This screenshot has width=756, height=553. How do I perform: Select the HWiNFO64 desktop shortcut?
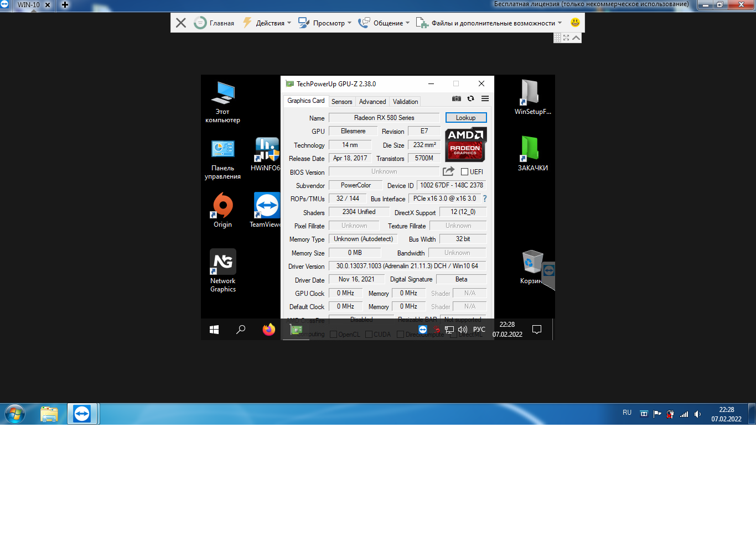pos(266,154)
